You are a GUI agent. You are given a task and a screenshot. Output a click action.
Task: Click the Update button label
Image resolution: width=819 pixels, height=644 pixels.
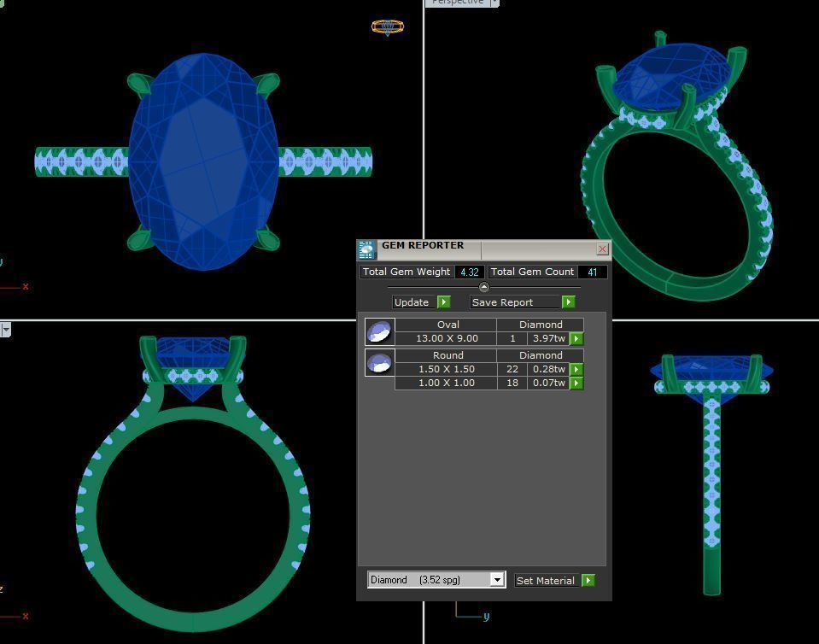click(412, 302)
